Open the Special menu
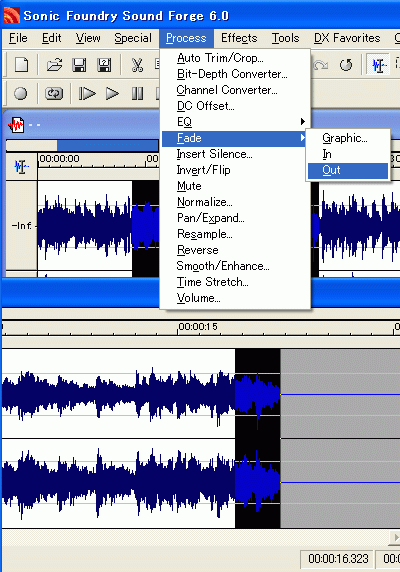400x572 pixels. (x=133, y=38)
